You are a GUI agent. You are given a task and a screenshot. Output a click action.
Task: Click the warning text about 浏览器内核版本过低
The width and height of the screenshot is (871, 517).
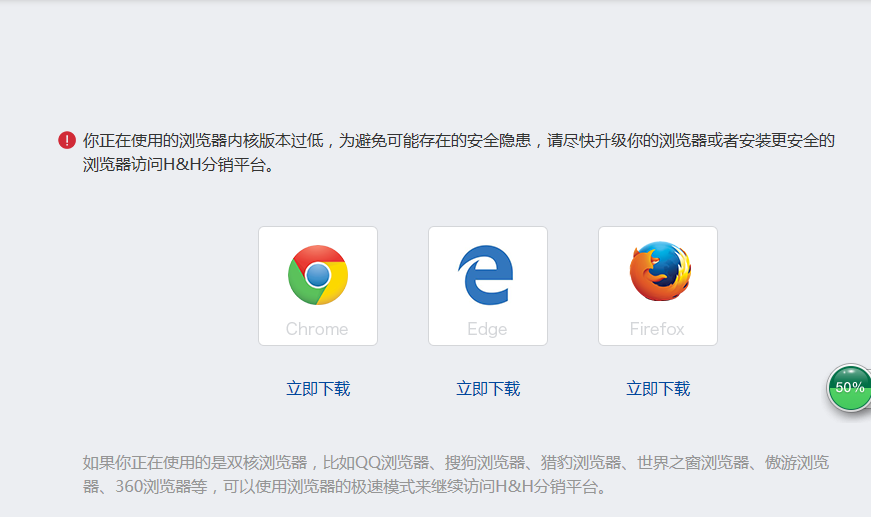pos(459,152)
